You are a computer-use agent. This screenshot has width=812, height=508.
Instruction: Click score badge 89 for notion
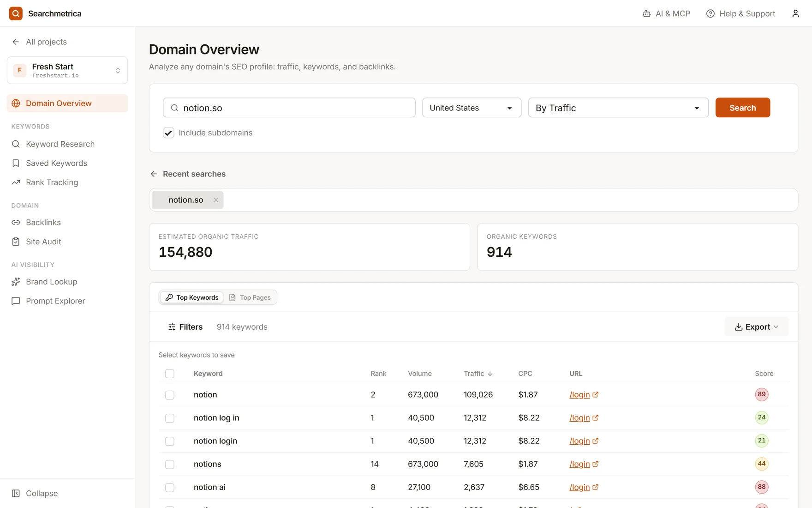point(762,394)
